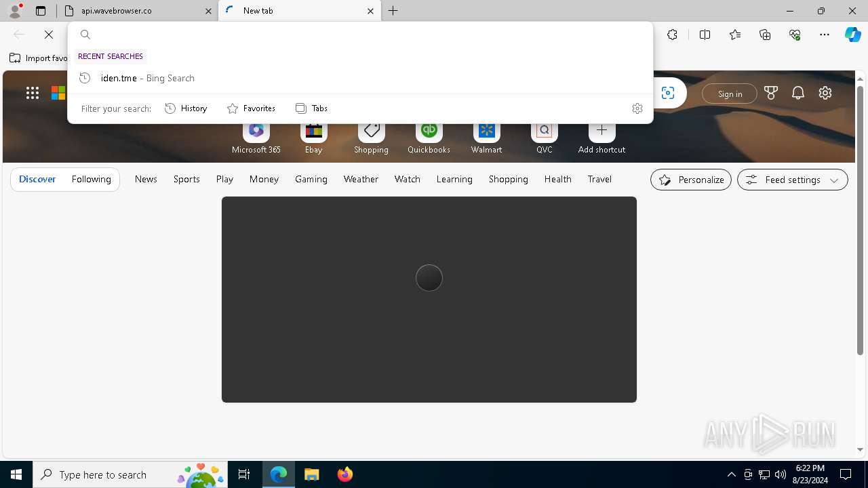Open the Extensions puzzle icon

pos(672,35)
